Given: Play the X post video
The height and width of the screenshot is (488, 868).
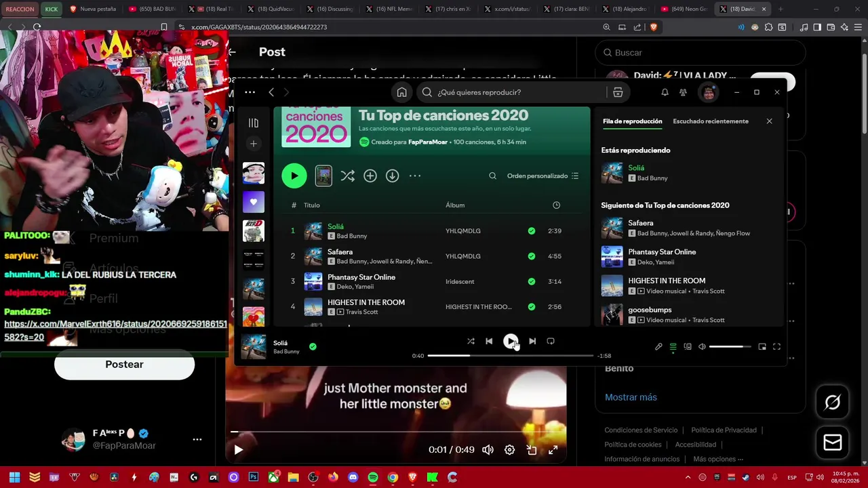Looking at the screenshot, I should click(238, 449).
